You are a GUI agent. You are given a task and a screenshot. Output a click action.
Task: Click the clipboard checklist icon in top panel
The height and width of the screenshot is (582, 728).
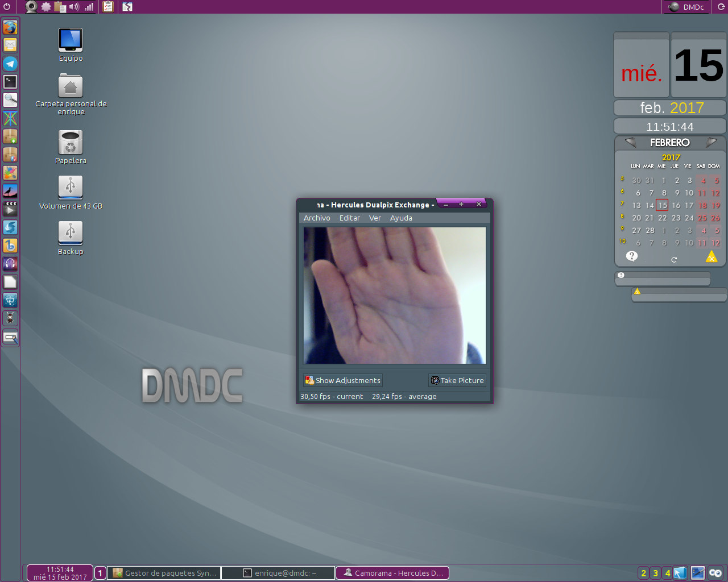[107, 7]
